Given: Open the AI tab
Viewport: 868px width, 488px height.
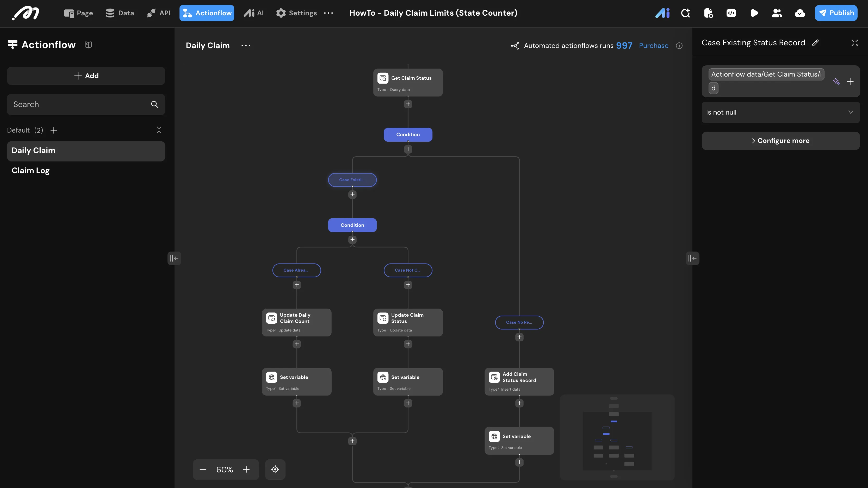Looking at the screenshot, I should pyautogui.click(x=254, y=13).
